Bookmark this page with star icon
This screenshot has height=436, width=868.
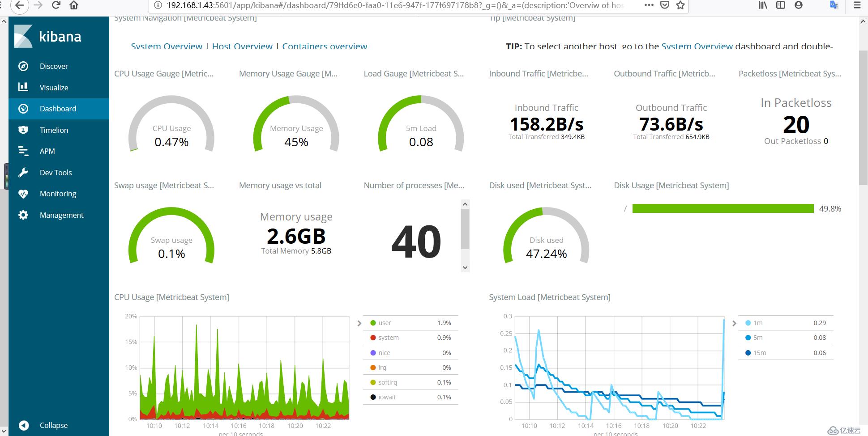pos(680,5)
